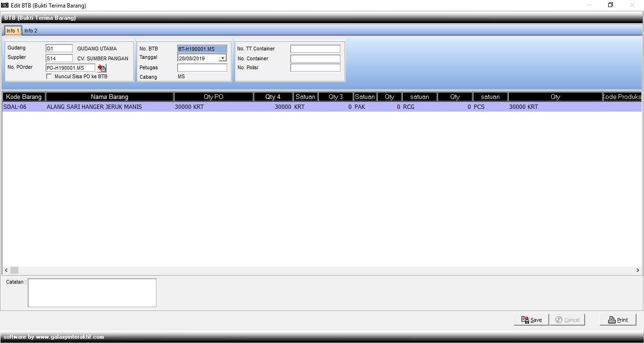This screenshot has height=343, width=644.
Task: Click the app icon in title bar
Action: click(x=5, y=6)
